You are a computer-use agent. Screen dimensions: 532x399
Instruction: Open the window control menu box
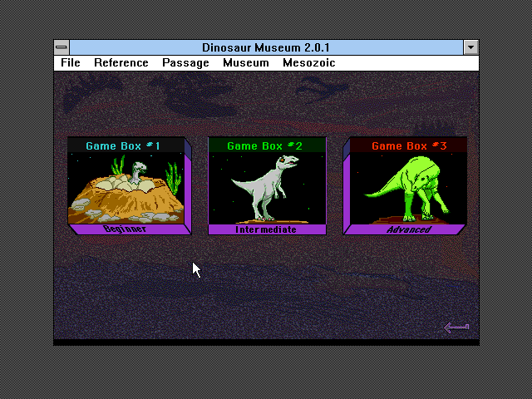[x=62, y=47]
